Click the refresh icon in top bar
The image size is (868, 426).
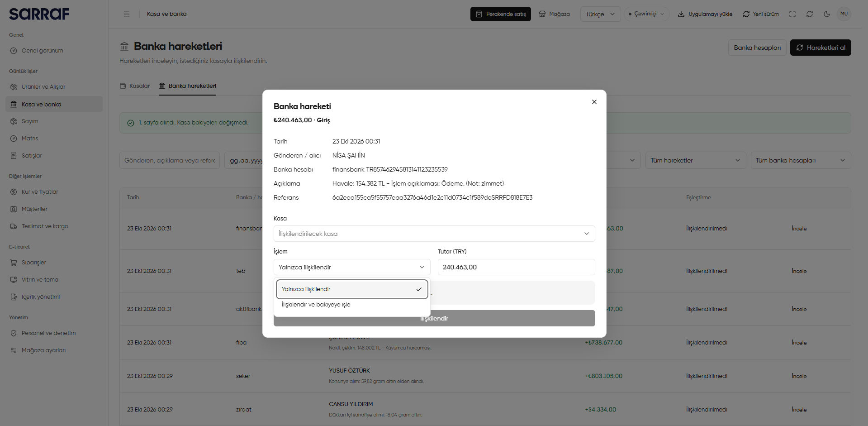(810, 14)
